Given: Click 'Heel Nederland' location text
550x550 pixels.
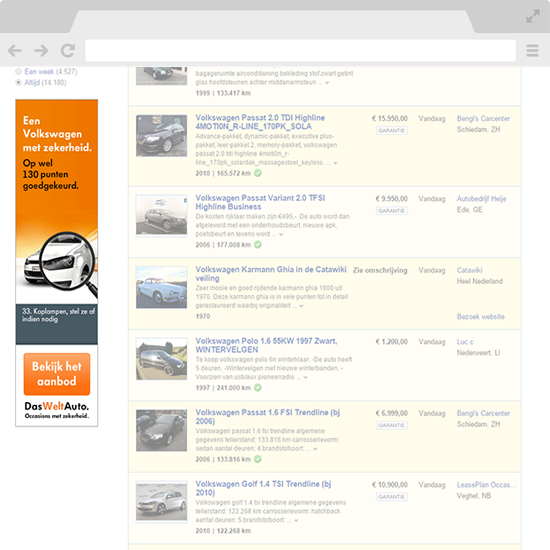Looking at the screenshot, I should click(479, 281).
